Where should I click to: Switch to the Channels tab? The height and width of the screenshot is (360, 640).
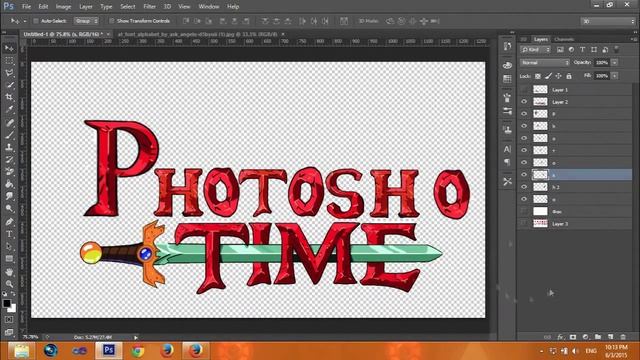pyautogui.click(x=564, y=39)
